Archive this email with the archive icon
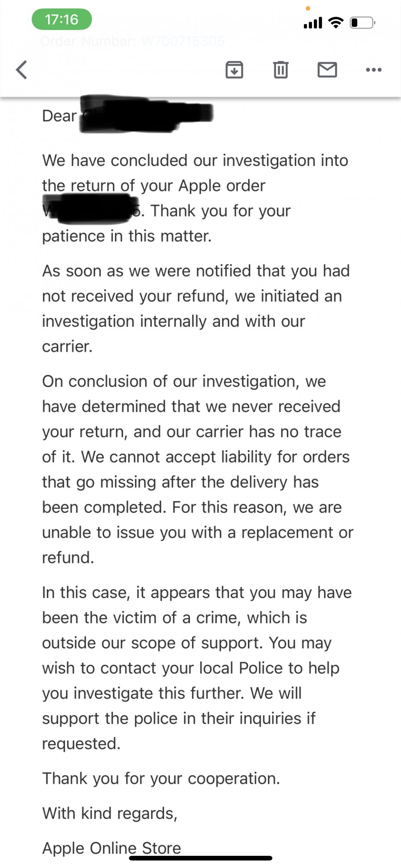This screenshot has height=868, width=401. 234,70
